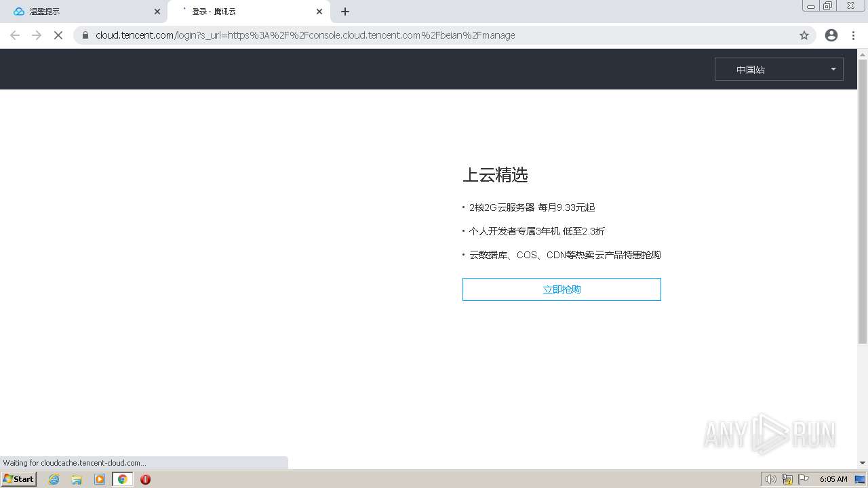Click the page vertical scrollbar thumb
This screenshot has height=488, width=868.
[x=863, y=201]
